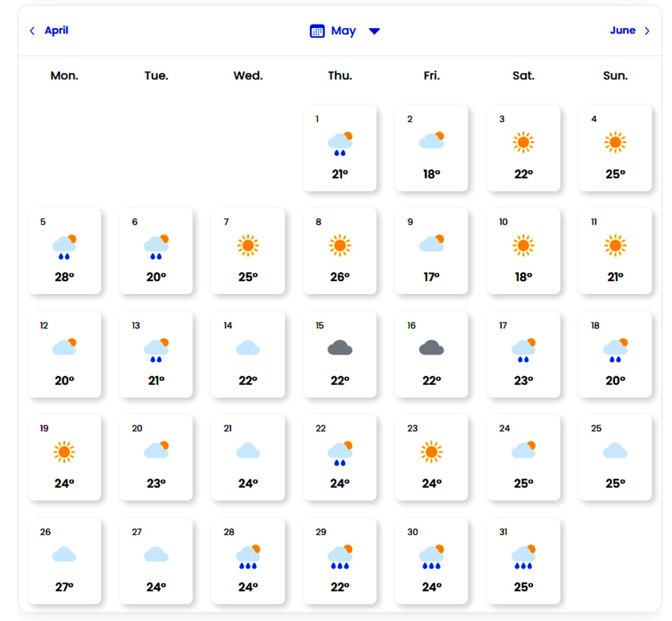Click the rain icon on May 22

(x=340, y=453)
